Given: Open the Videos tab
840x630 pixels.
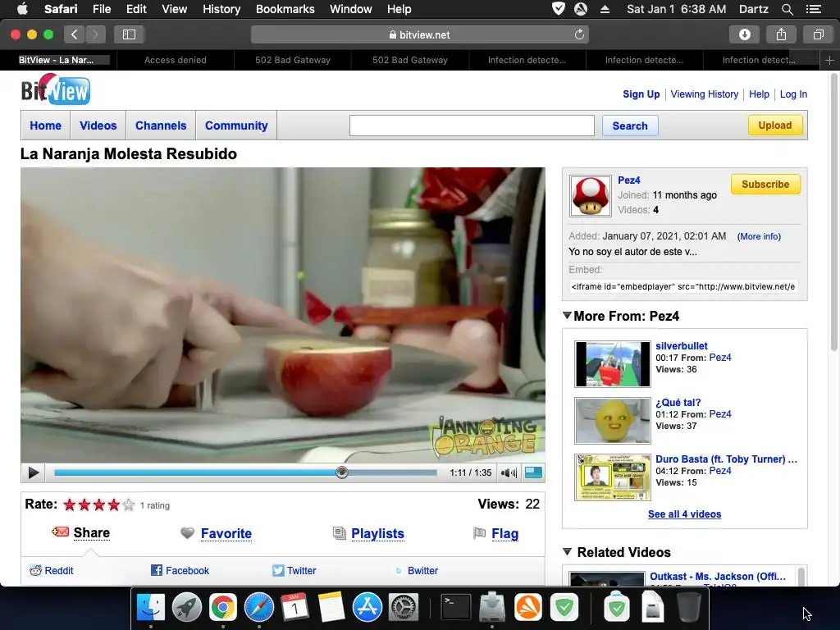Looking at the screenshot, I should coord(98,126).
